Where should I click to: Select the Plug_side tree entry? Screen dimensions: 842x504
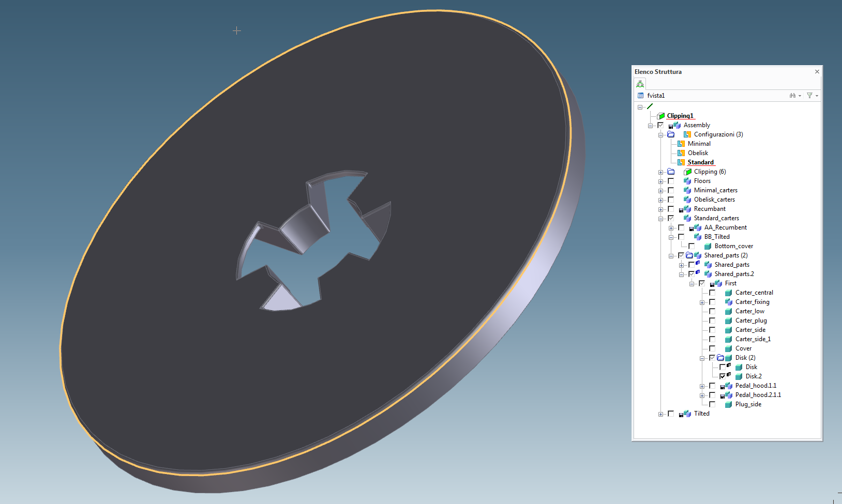coord(748,404)
